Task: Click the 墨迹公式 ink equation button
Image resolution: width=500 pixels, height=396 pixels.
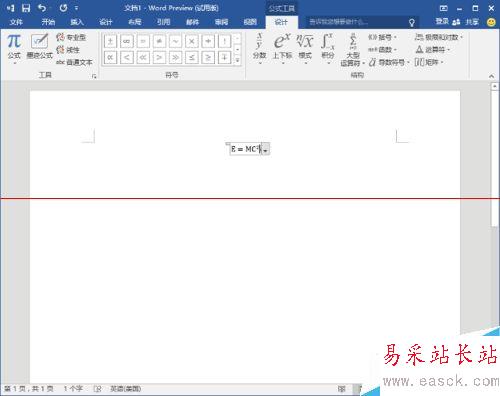Action: pos(39,47)
